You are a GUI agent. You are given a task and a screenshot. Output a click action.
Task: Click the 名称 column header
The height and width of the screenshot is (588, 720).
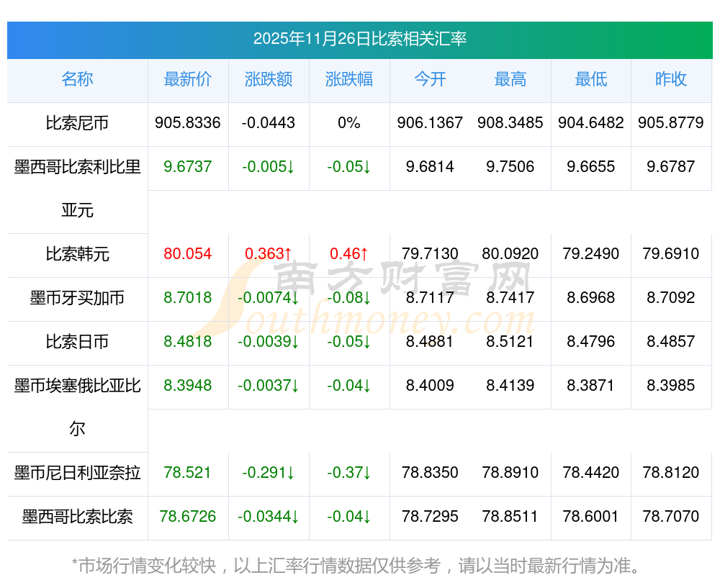[x=77, y=80]
